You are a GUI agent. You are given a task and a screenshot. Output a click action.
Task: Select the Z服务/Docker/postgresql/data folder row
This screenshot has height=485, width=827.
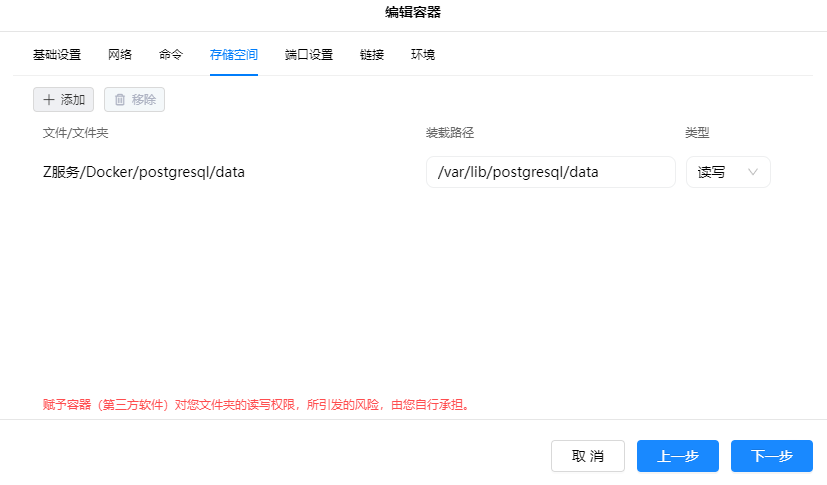tap(144, 172)
